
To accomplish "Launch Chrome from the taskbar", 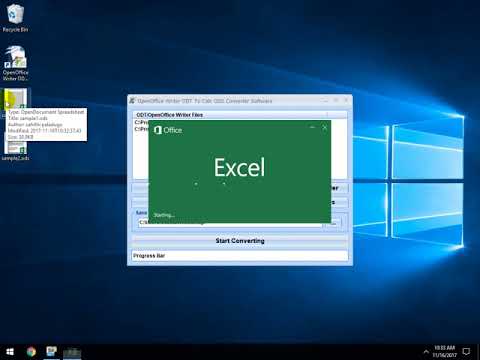I will coord(31,352).
